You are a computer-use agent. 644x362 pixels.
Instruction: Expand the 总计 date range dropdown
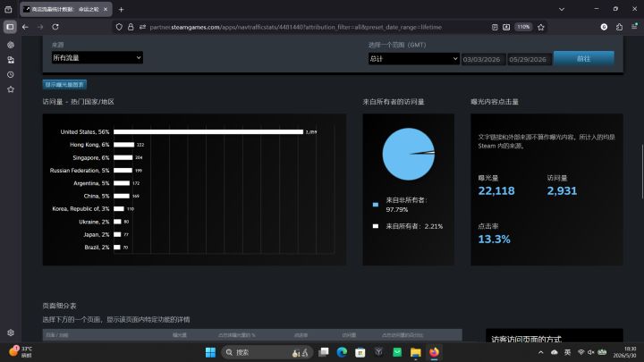[x=413, y=59]
